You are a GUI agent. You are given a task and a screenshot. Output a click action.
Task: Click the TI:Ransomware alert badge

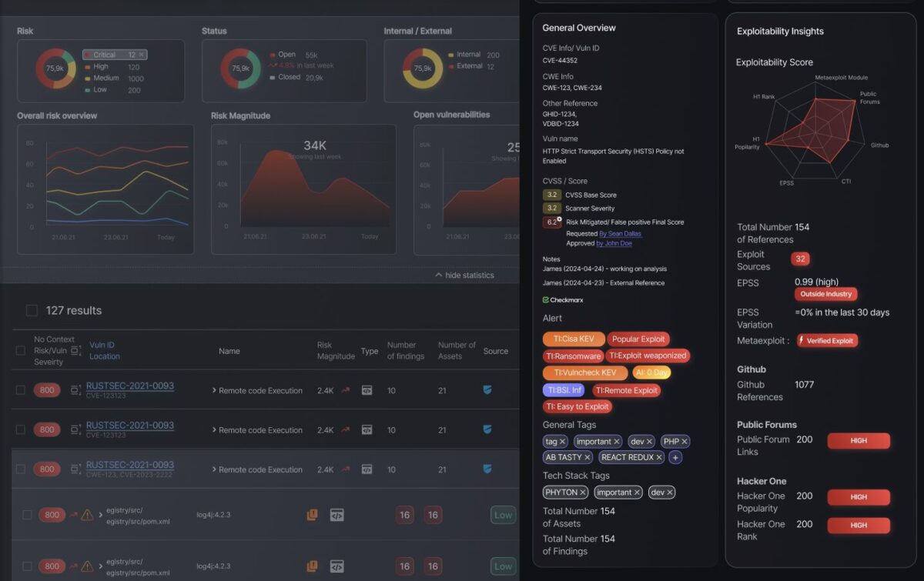pyautogui.click(x=573, y=356)
